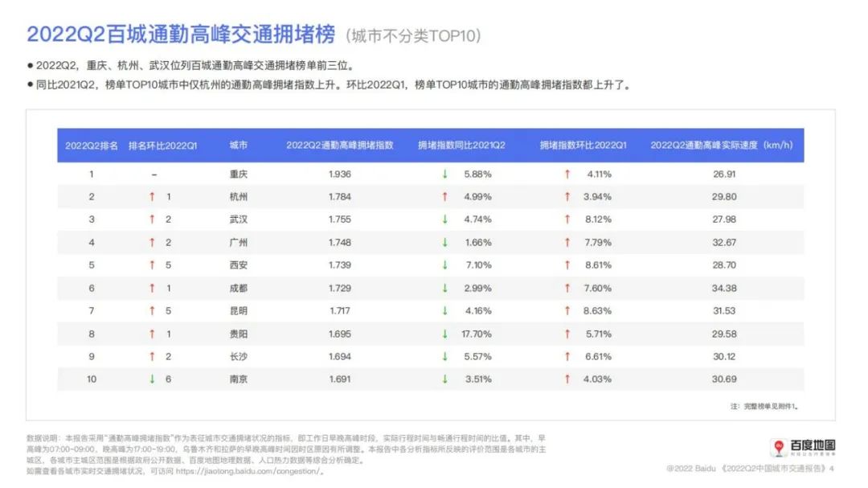Click speed value 29.80

724,197
